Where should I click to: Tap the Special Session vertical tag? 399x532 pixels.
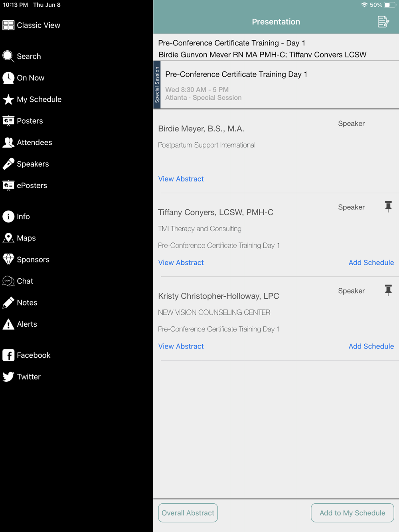[x=157, y=85]
